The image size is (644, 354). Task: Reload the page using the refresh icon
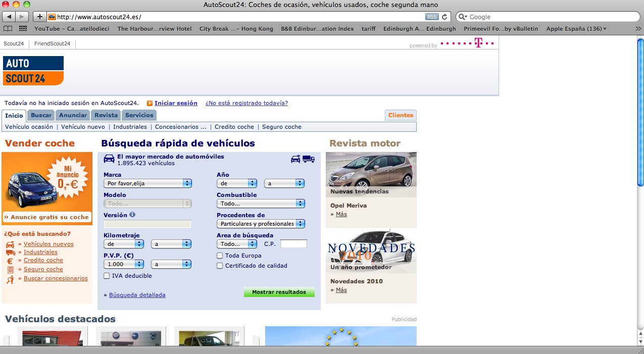pyautogui.click(x=444, y=17)
